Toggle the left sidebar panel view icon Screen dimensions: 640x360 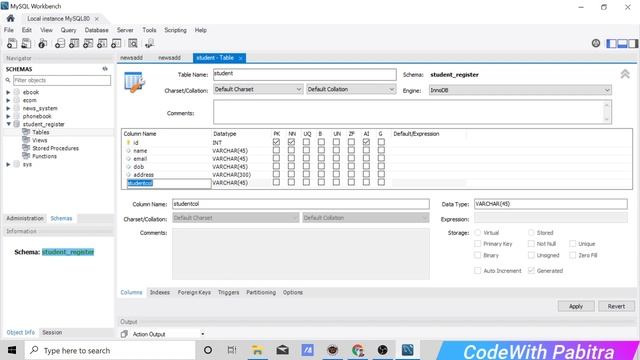tap(611, 43)
